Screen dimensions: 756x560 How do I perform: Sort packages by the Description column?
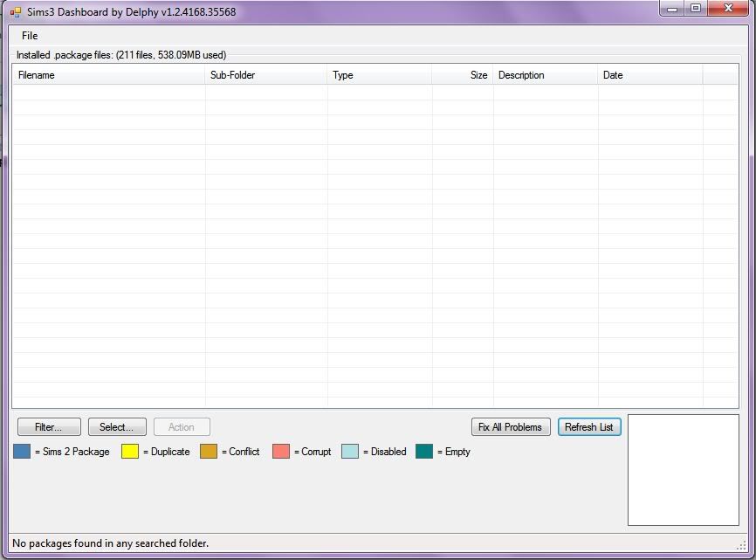pos(521,75)
